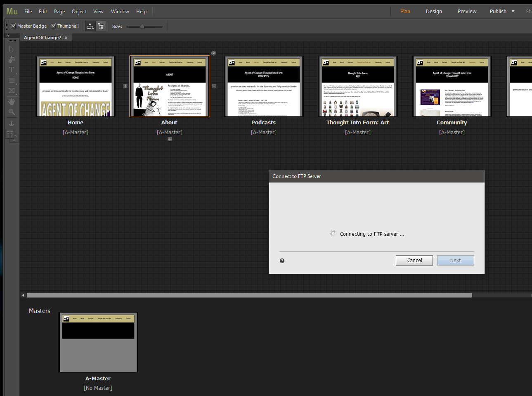Switch to Plan mode
The height and width of the screenshot is (396, 532).
[405, 12]
